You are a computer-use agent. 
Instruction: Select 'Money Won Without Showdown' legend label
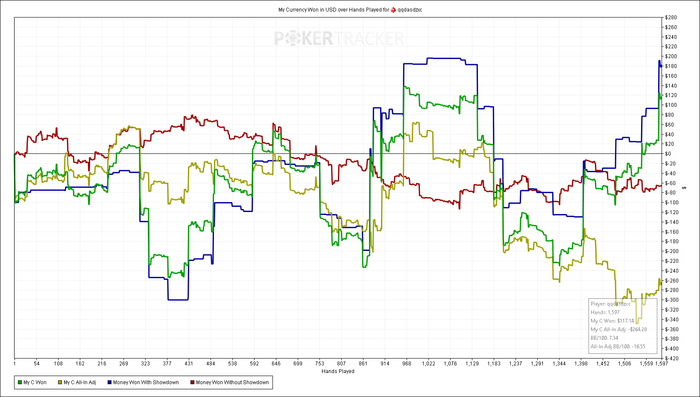[x=232, y=382]
